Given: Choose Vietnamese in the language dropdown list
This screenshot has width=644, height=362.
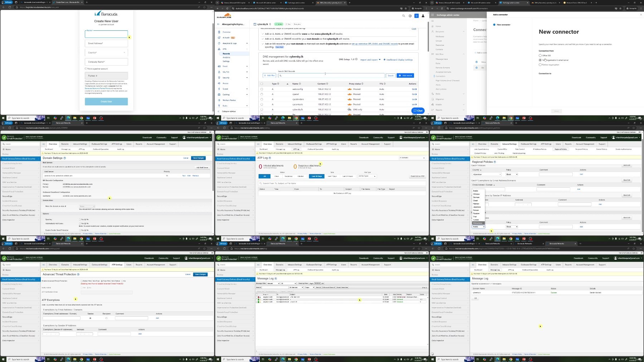Looking at the screenshot, I should coord(478,223).
